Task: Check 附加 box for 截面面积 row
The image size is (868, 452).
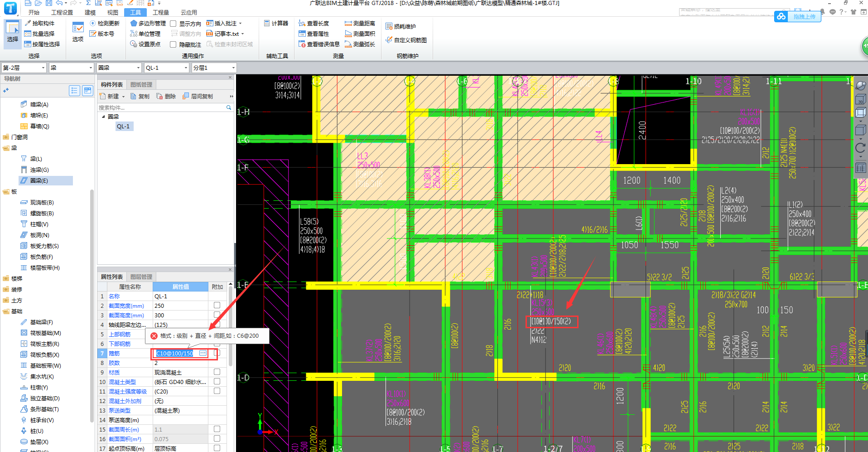Action: pyautogui.click(x=217, y=439)
